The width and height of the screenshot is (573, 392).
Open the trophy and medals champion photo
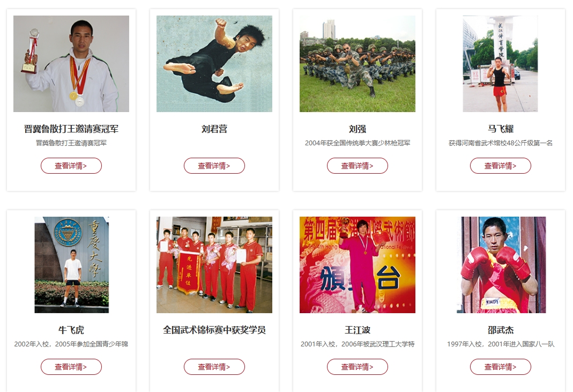pyautogui.click(x=71, y=64)
